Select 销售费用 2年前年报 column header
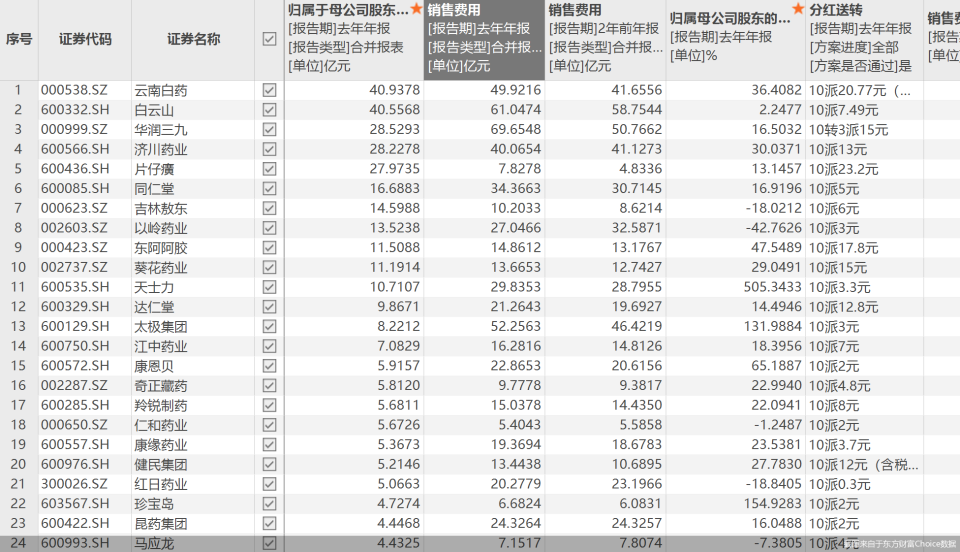The image size is (960, 552). point(605,39)
